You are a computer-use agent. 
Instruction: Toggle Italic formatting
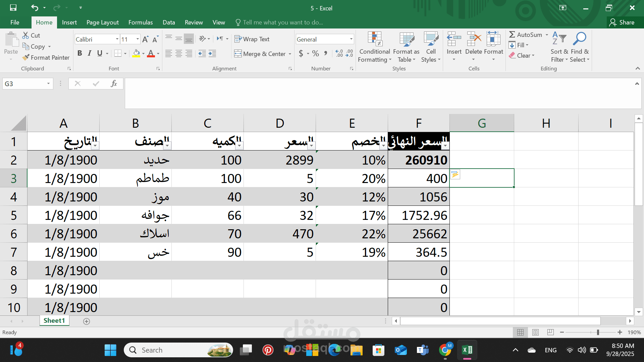pos(90,53)
